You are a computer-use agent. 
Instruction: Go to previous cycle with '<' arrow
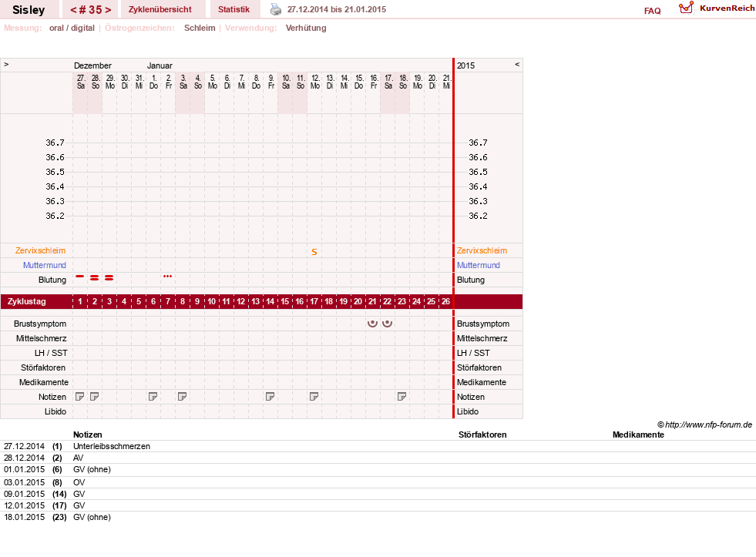point(74,10)
